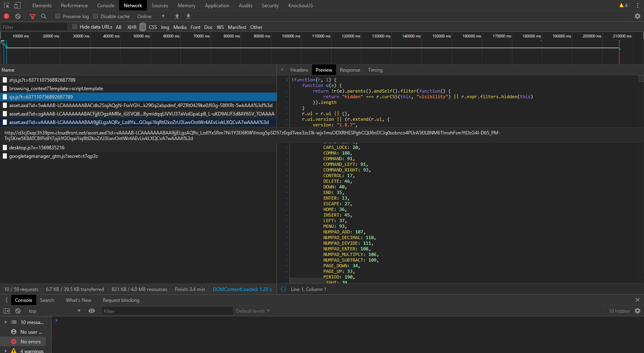Viewport: 644px width, 353px height.
Task: Clear the network log
Action: pos(18,17)
